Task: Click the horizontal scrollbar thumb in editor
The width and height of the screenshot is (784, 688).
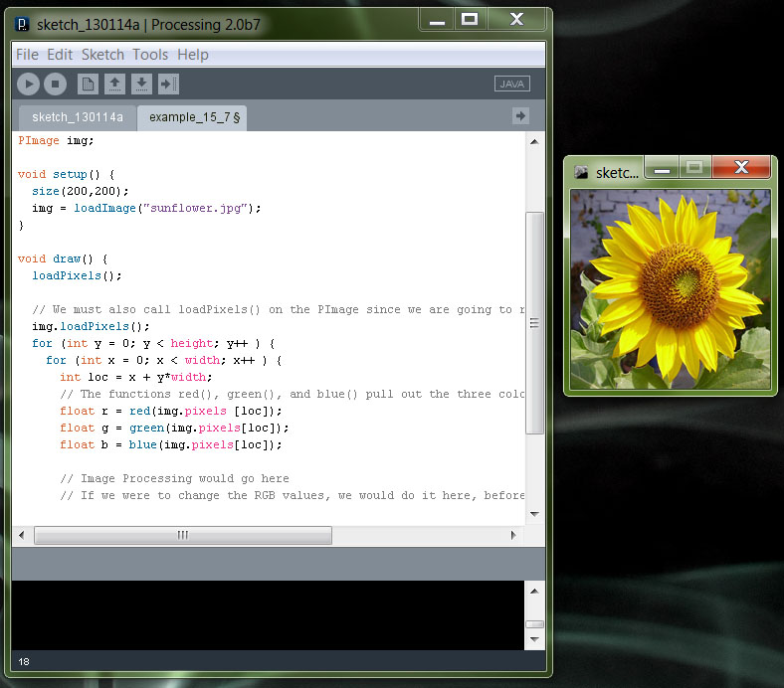Action: click(183, 535)
